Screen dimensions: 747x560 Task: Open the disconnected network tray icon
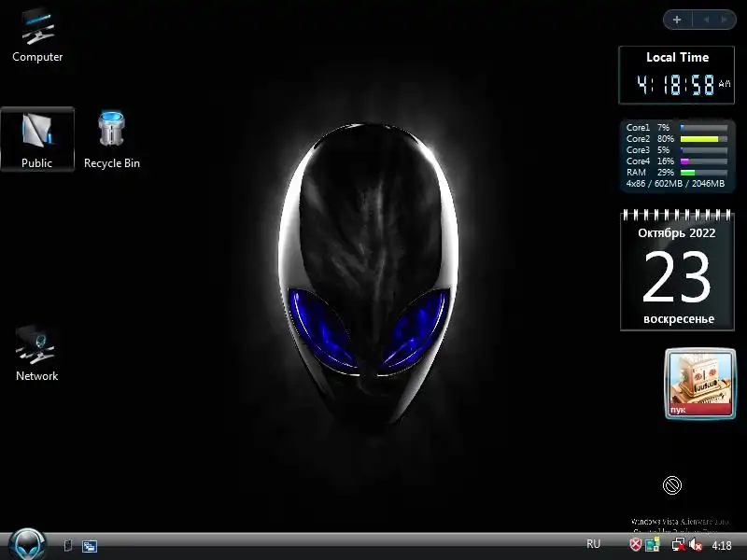tap(679, 544)
